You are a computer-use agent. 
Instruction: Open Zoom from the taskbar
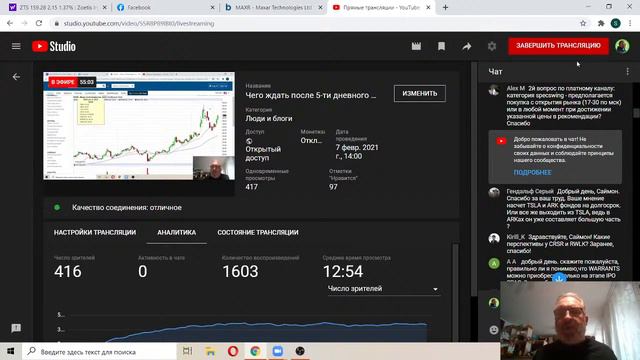(x=278, y=351)
